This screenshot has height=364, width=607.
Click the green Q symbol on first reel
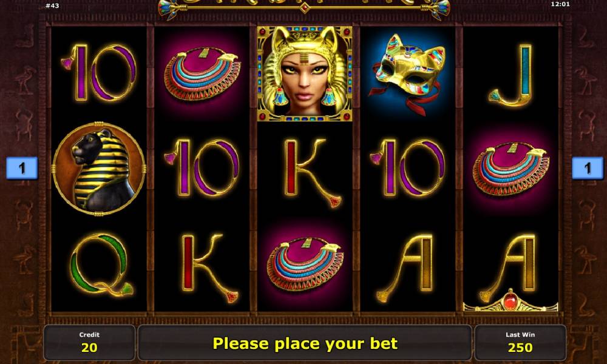point(101,265)
